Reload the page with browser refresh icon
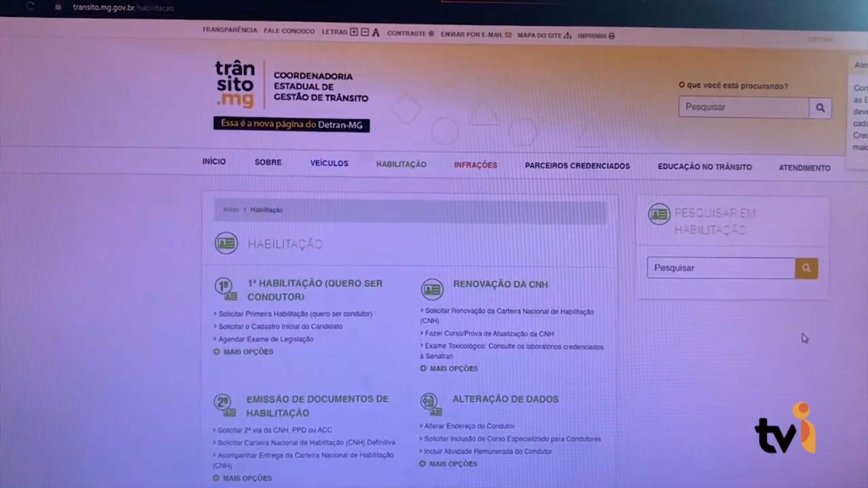This screenshot has width=868, height=488. tap(30, 6)
